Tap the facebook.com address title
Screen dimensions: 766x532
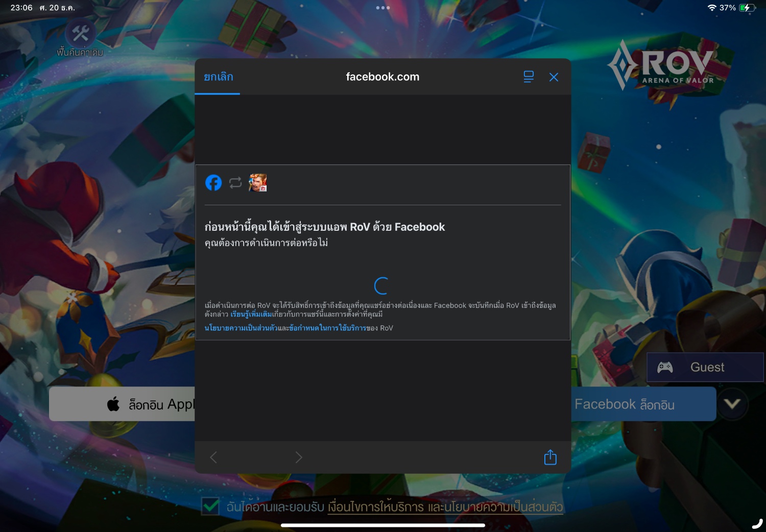(382, 77)
